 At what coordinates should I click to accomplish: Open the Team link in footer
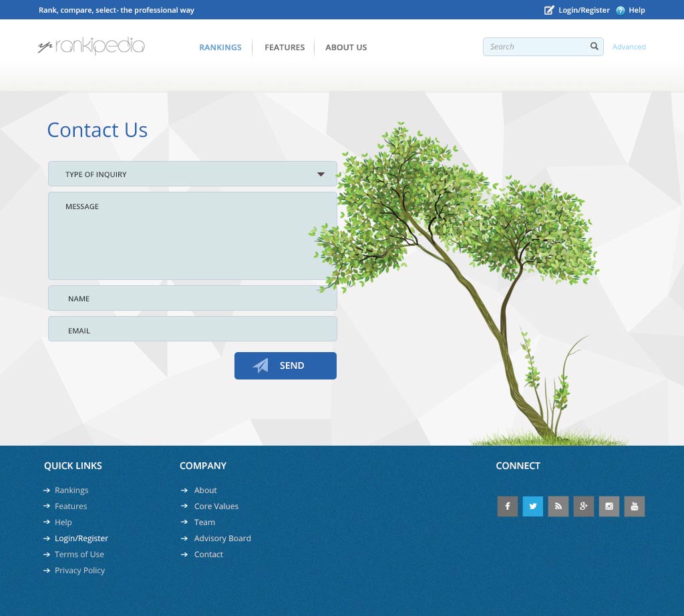point(204,522)
